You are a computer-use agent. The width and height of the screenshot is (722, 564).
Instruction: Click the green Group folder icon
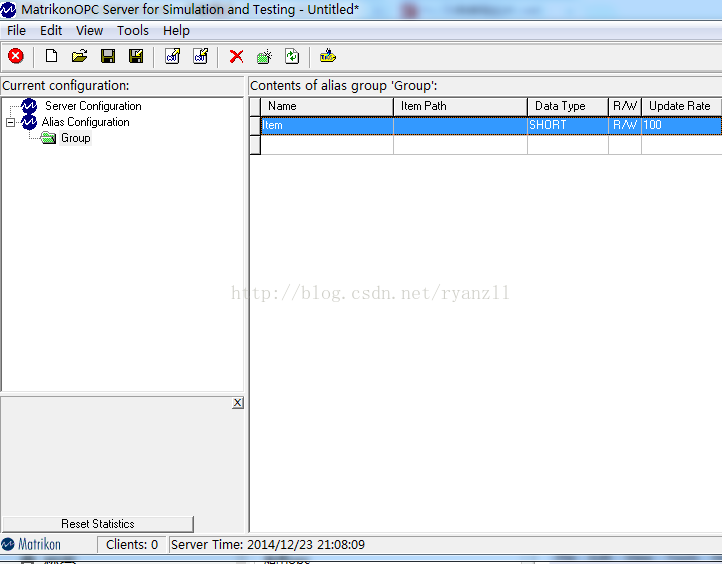[48, 138]
